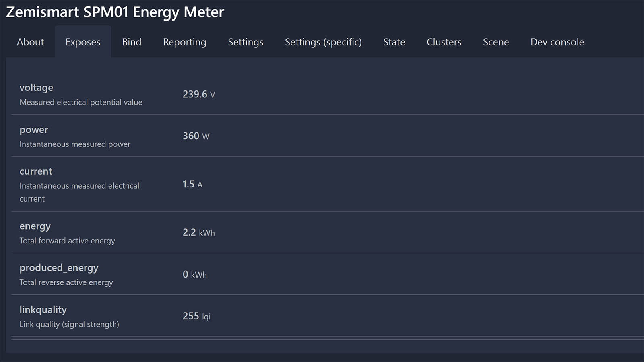Click the voltage property label
The image size is (644, 362).
36,88
